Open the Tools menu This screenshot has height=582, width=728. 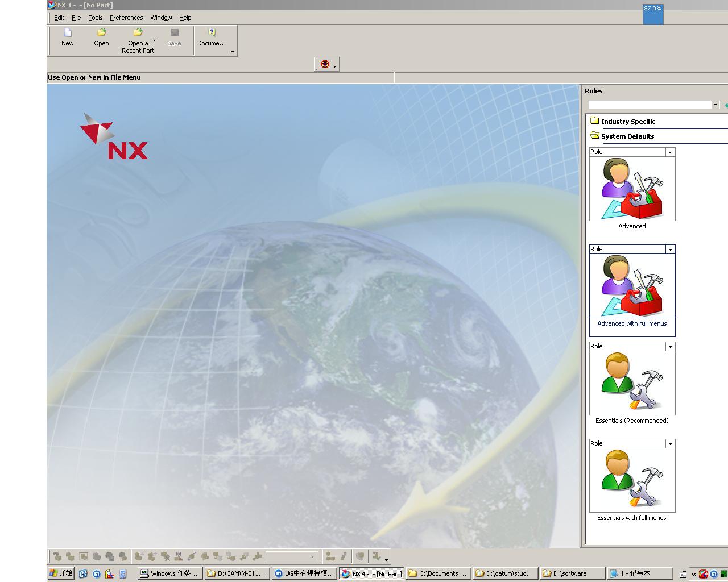pos(96,18)
